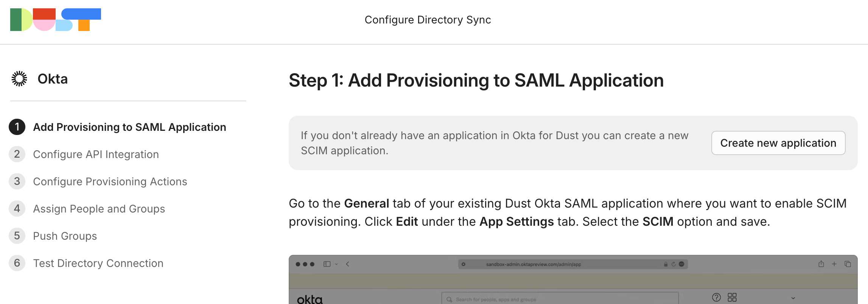This screenshot has height=304, width=868.
Task: Go to the Assign People and Groups step
Action: (x=99, y=209)
